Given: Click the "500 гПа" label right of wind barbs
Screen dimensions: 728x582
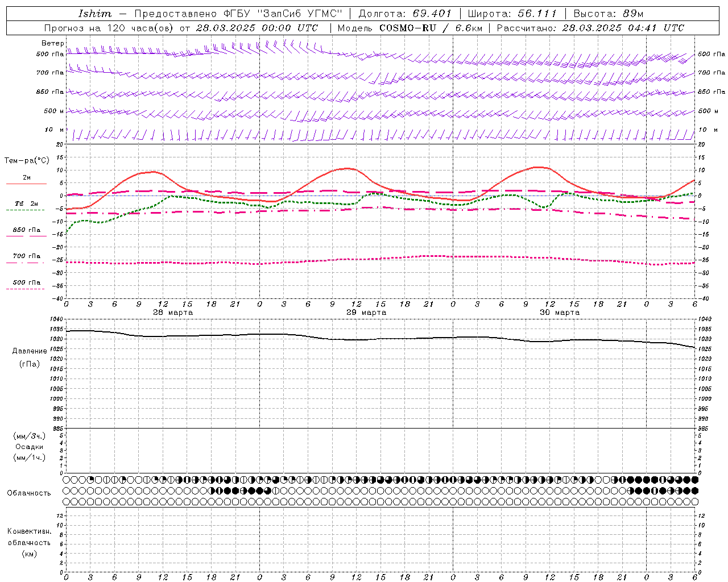Looking at the screenshot, I should pyautogui.click(x=712, y=54).
